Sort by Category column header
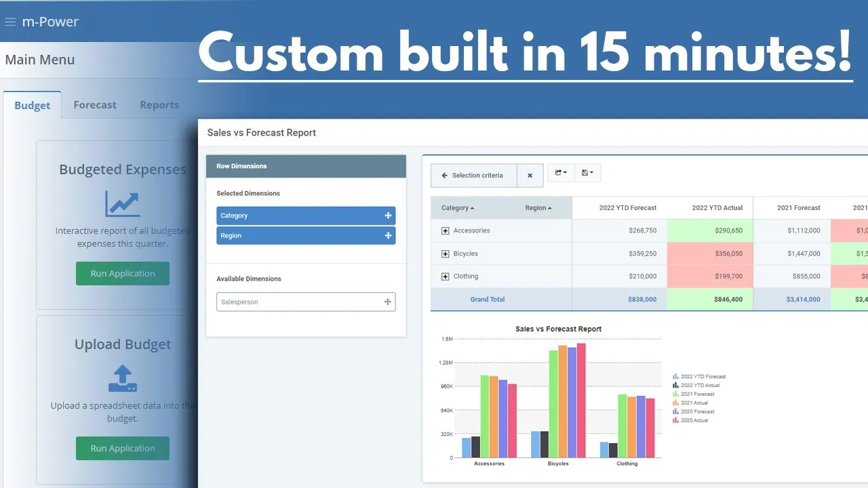Screen dimensions: 868x488 pyautogui.click(x=458, y=208)
